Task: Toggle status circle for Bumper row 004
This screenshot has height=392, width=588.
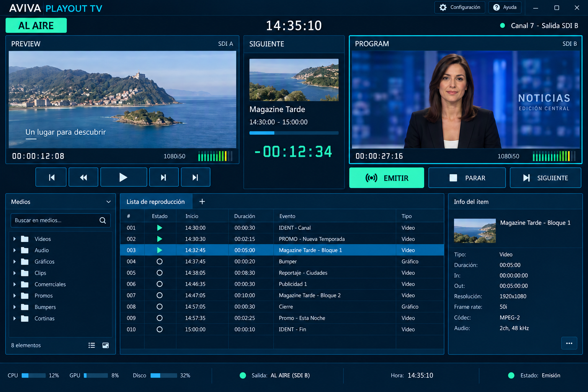Action: tap(160, 261)
